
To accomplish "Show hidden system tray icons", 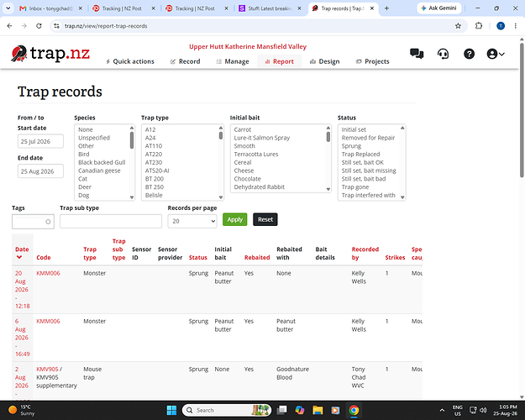I will pos(442,410).
